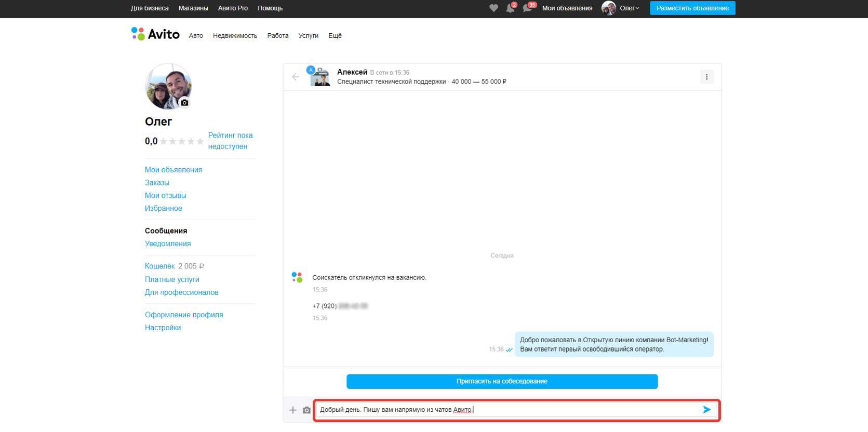
Task: Click Пригласить на собеседование button
Action: click(x=502, y=381)
